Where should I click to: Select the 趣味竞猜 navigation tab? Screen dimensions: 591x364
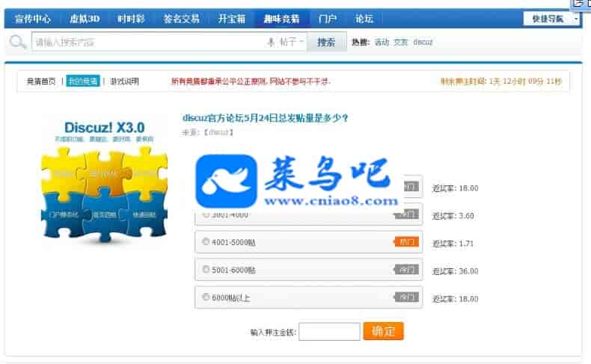281,19
